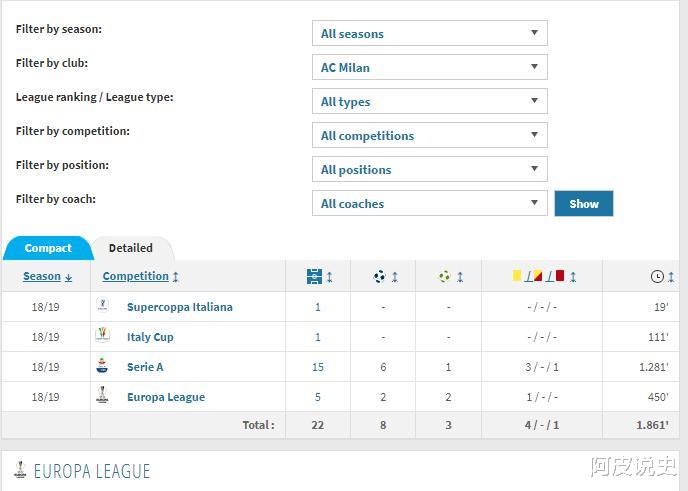
Task: Expand the All positions filter
Action: (x=429, y=170)
